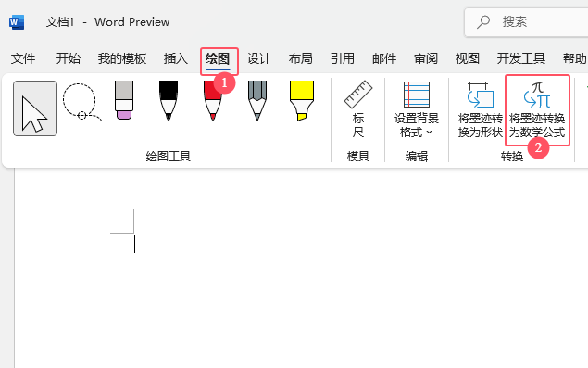Viewport: 588px width, 368px height.
Task: Switch to the 开始 tab
Action: pyautogui.click(x=68, y=58)
